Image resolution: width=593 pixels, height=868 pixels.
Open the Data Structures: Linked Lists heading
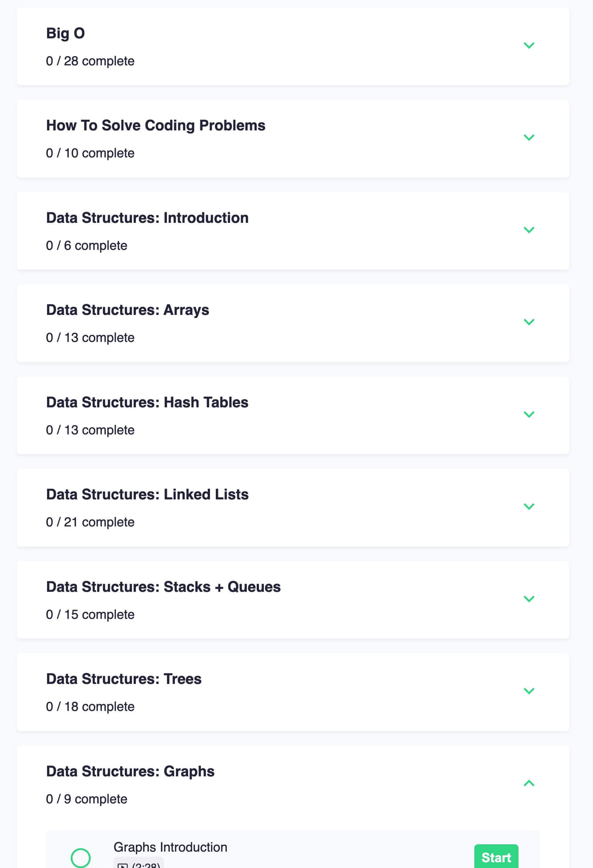click(147, 494)
